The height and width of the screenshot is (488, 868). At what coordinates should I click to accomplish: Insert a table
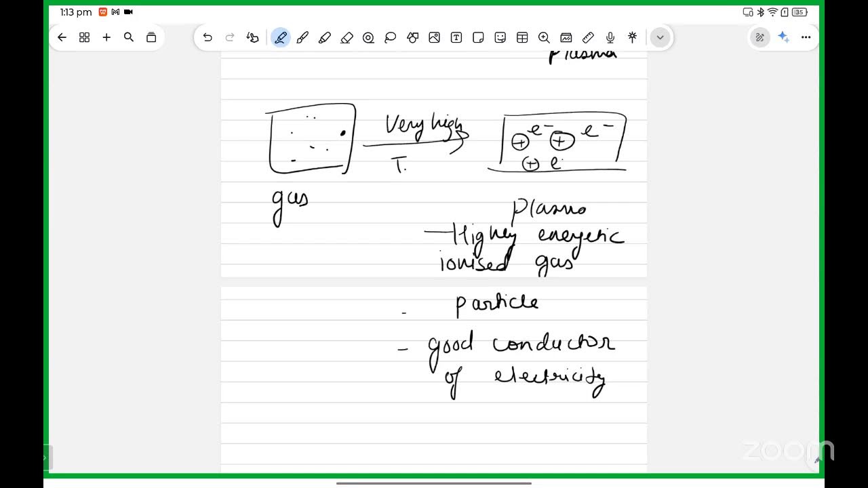pos(522,38)
